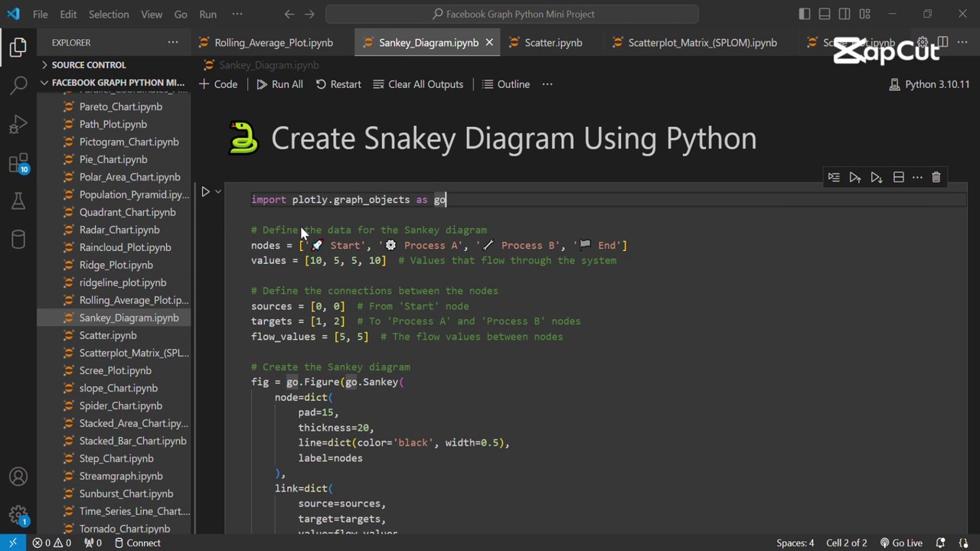Viewport: 980px width, 551px height.
Task: Open the run cell dropdown arrow
Action: point(218,192)
